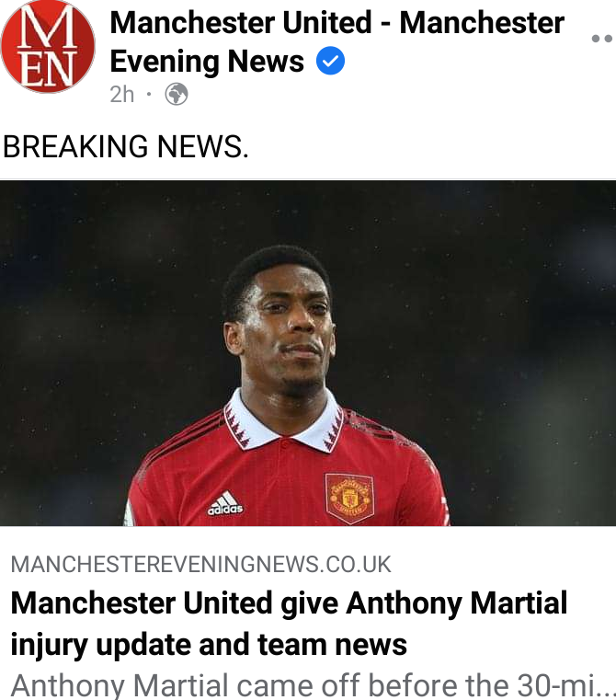Image resolution: width=616 pixels, height=700 pixels.
Task: Click 'Evening News' in the page title
Action: 207,61
